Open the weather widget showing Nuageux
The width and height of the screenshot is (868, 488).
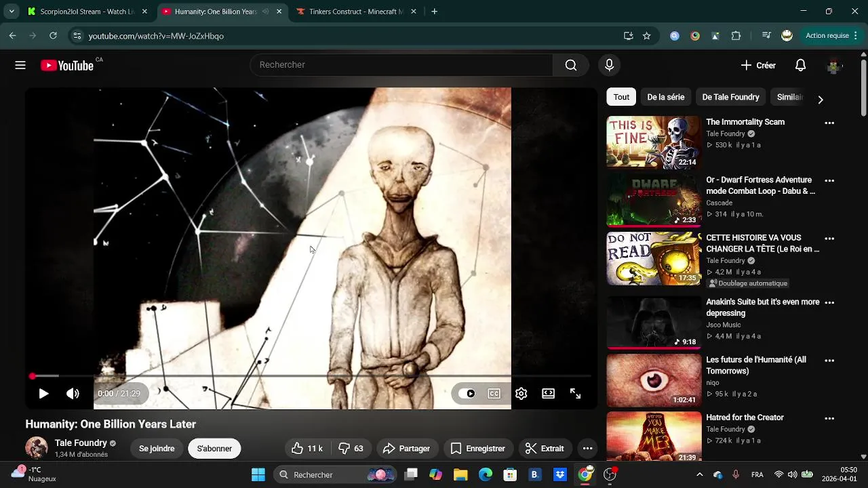[x=34, y=474]
